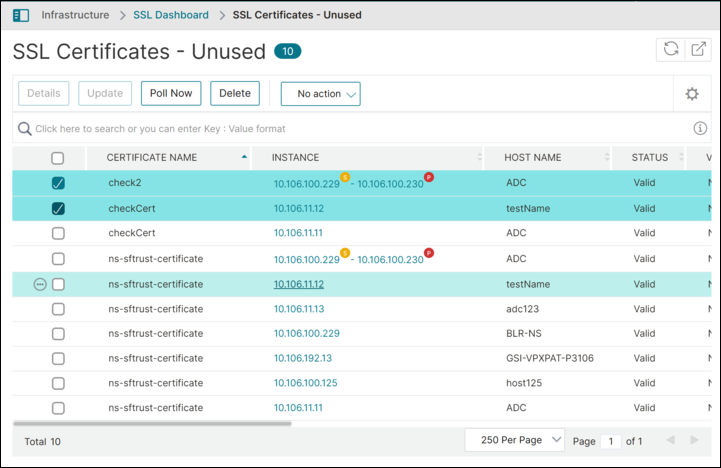Image resolution: width=721 pixels, height=468 pixels.
Task: Click the search magnifier icon
Action: 24,129
